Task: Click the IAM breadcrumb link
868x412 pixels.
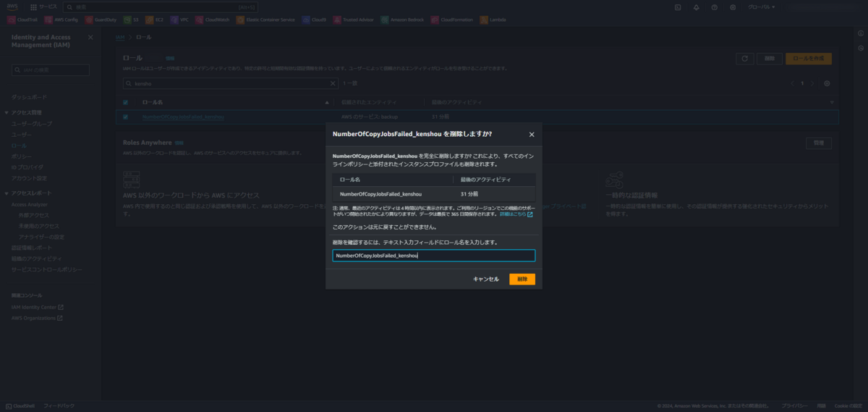Action: point(120,36)
